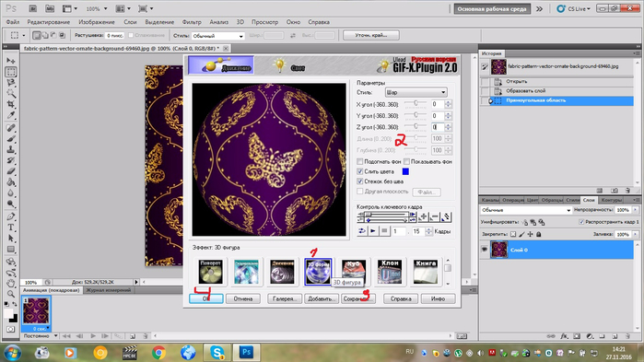Open the blend mode dropdown showing Обычные
This screenshot has height=362, width=644.
[526, 210]
